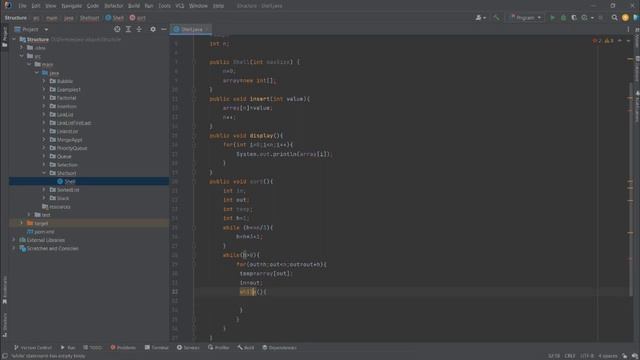Click the editor vertical scrollbar

(631, 188)
